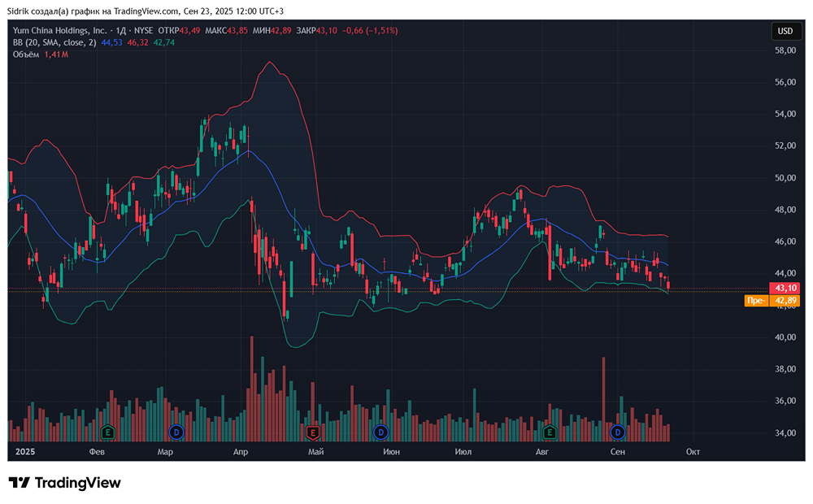Click the 52,00 price axis label
The width and height of the screenshot is (813, 504).
785,146
